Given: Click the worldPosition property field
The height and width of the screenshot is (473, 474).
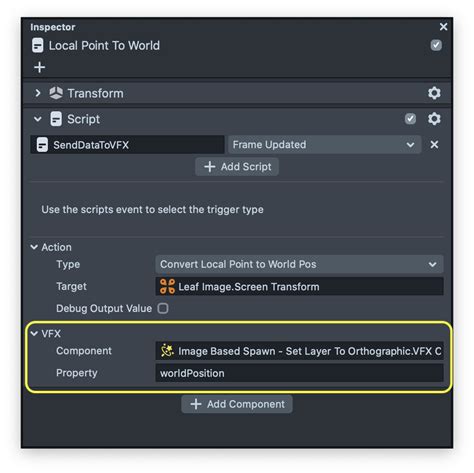Looking at the screenshot, I should [299, 373].
